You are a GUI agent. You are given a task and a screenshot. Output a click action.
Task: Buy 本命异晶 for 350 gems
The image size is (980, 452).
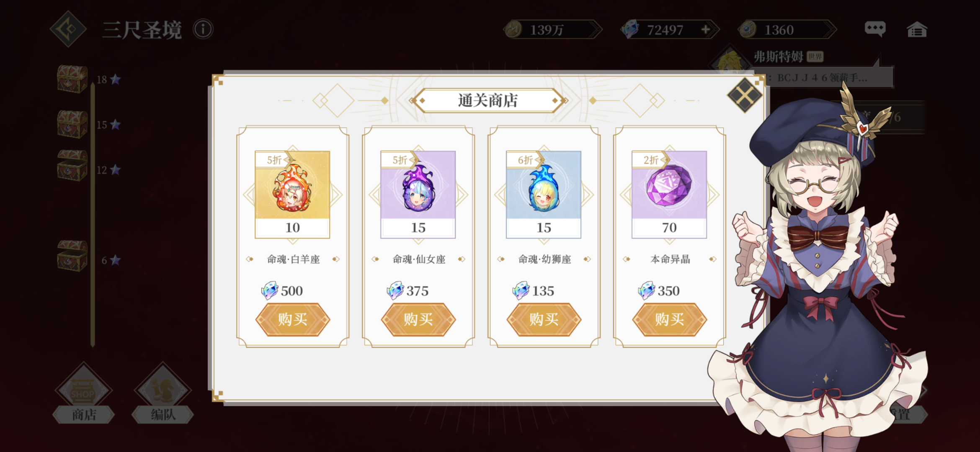pyautogui.click(x=670, y=320)
